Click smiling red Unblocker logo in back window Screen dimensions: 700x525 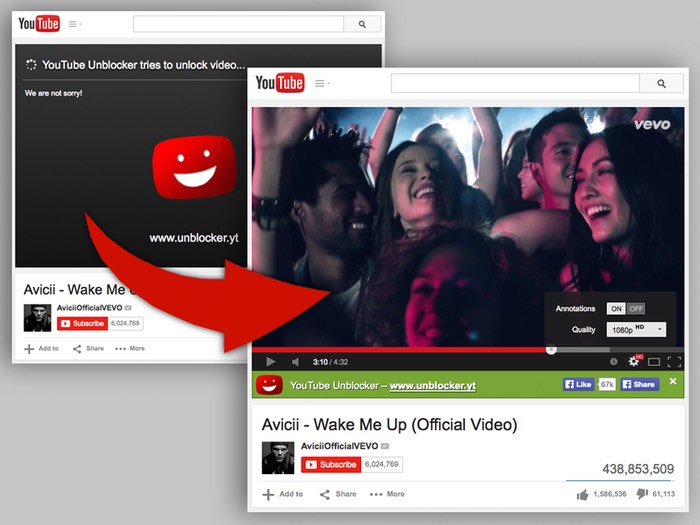tap(194, 167)
